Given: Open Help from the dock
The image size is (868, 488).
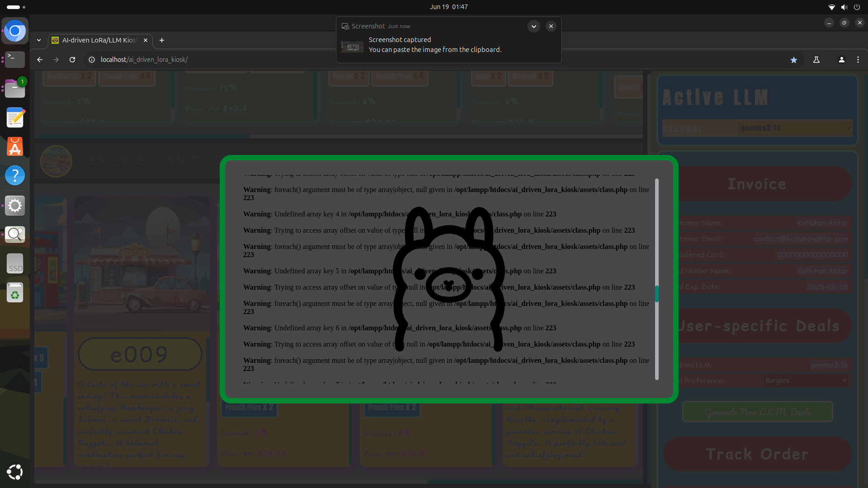Looking at the screenshot, I should (x=15, y=175).
